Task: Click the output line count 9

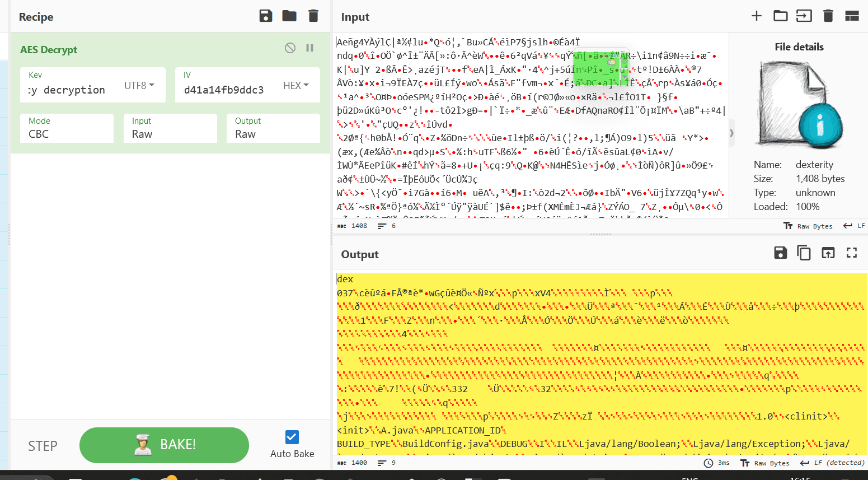Action: point(387,463)
